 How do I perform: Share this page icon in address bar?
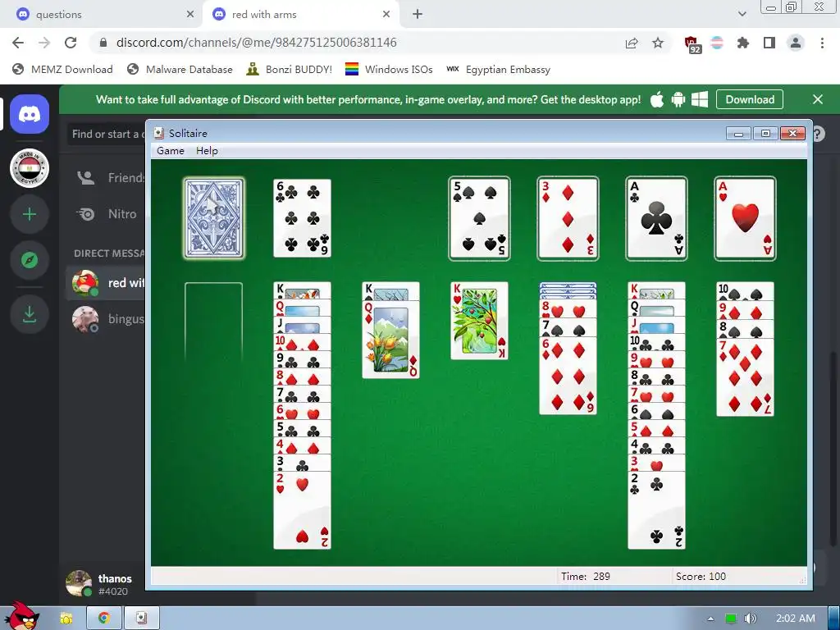click(x=632, y=43)
